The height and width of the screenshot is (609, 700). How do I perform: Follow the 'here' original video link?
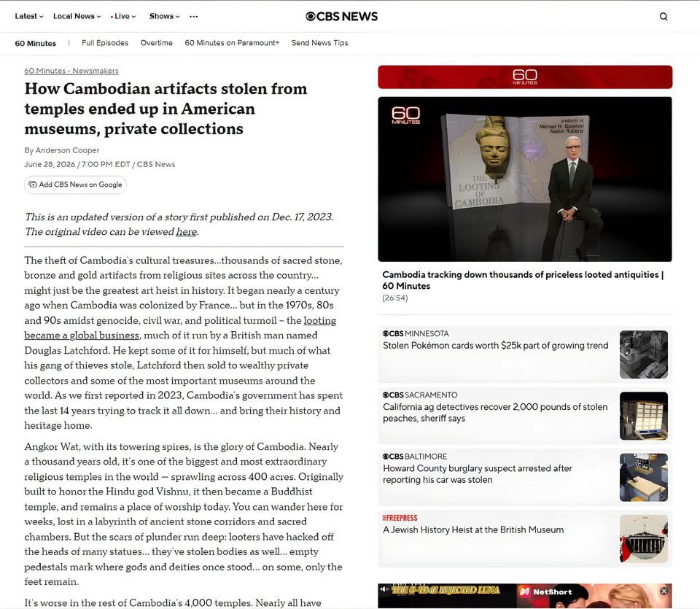click(186, 232)
